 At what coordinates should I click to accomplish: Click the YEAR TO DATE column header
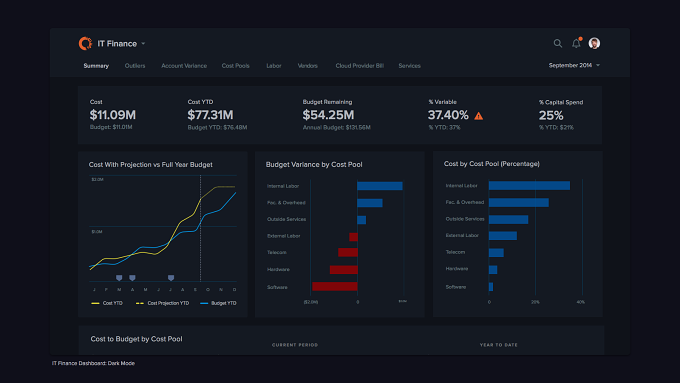(x=499, y=345)
